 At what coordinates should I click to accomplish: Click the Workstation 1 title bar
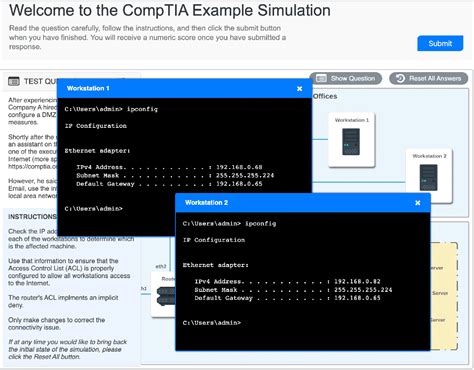[185, 88]
